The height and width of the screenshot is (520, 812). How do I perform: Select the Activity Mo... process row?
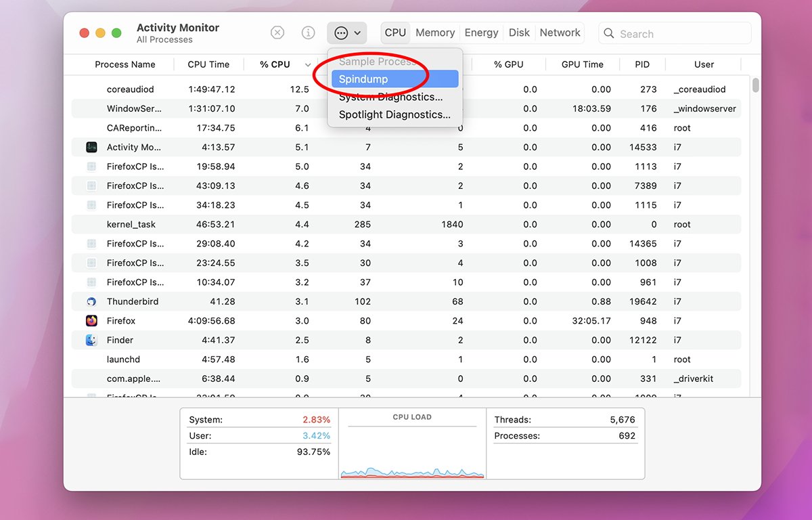pyautogui.click(x=406, y=147)
